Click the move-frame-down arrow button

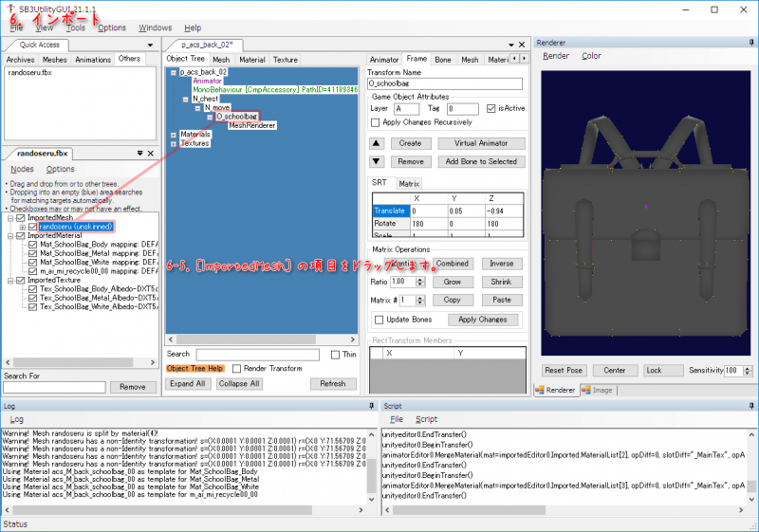click(376, 162)
